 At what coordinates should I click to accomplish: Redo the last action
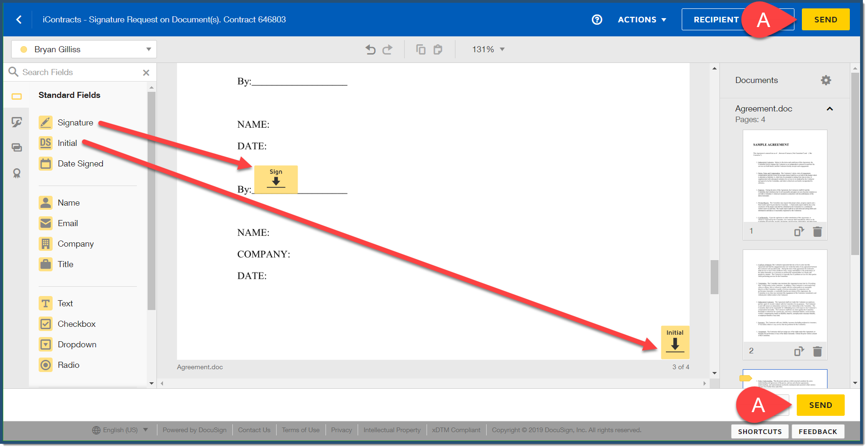tap(387, 49)
